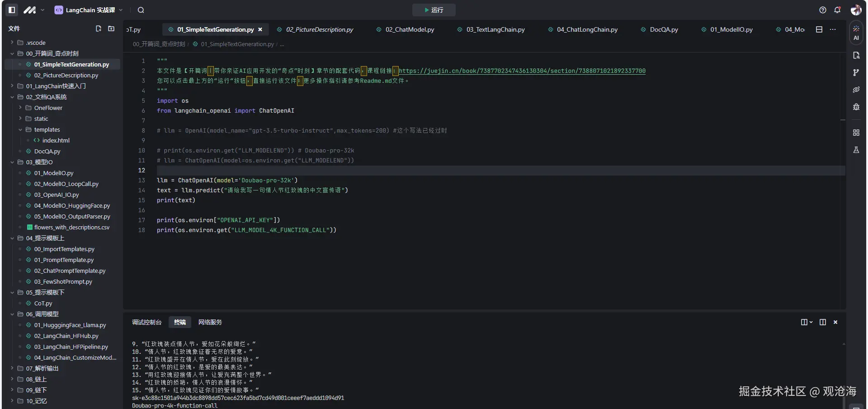868x409 pixels.
Task: Open the debug bug icon in the right sidebar
Action: click(856, 107)
